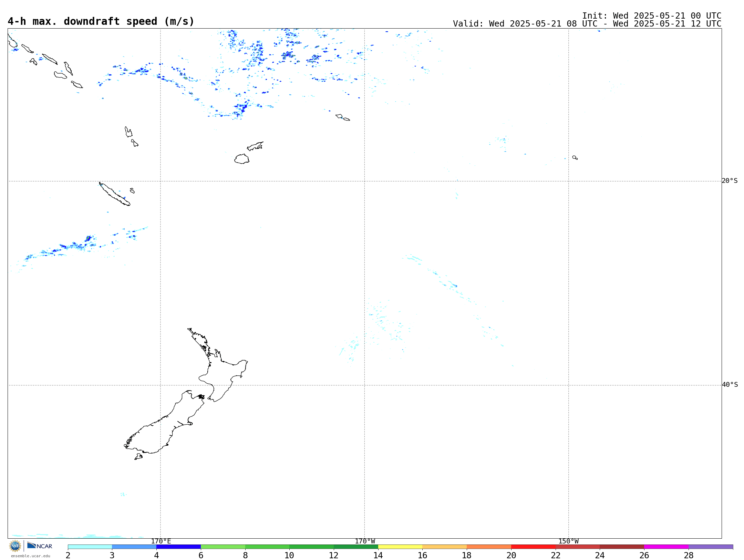The image size is (744, 560).
Task: Click colorbar tick label 24
Action: [x=600, y=556]
